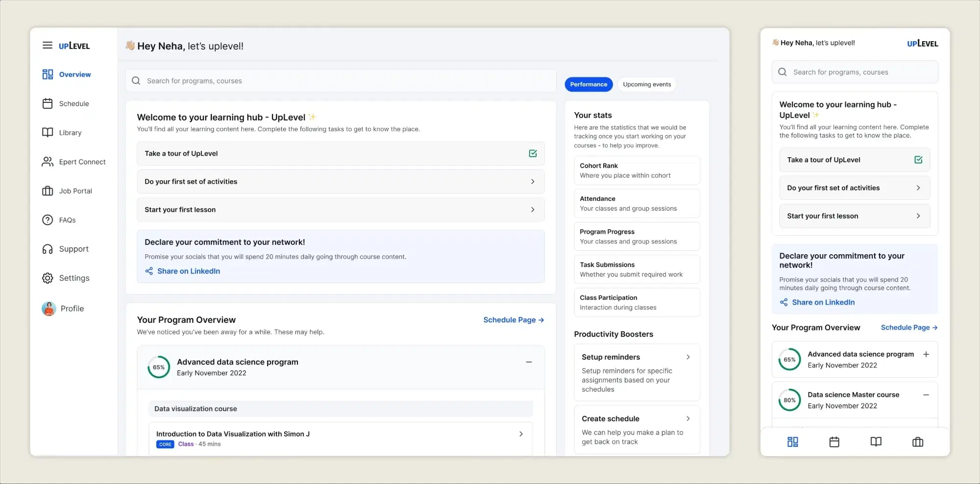Toggle the Take a tour checkbox in mobile view
Image resolution: width=980 pixels, height=484 pixels.
point(918,160)
